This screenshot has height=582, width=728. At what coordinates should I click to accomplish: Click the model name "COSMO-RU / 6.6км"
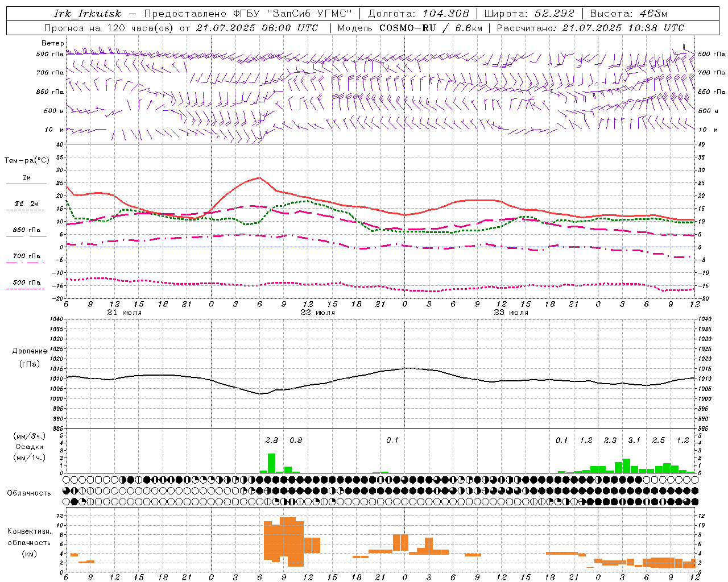(431, 28)
